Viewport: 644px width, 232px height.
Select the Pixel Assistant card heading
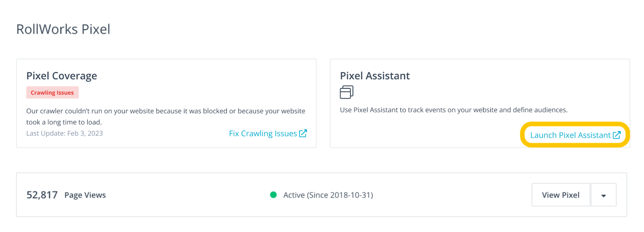tap(375, 76)
